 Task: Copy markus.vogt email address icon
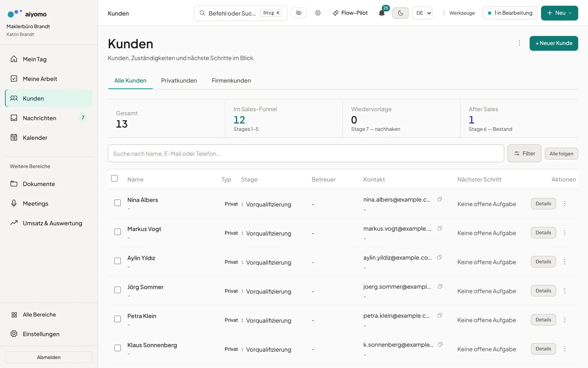[x=440, y=228]
